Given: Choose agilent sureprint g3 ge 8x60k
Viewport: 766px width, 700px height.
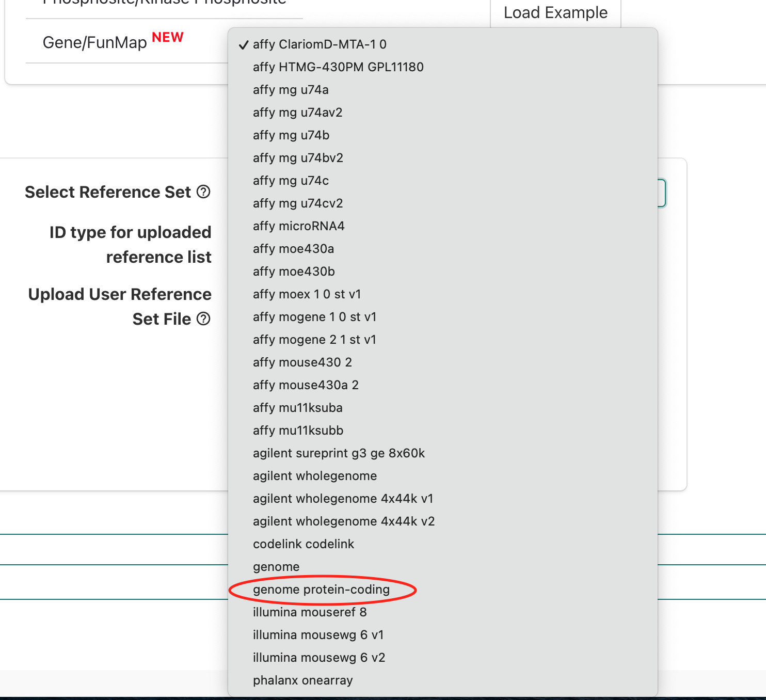Looking at the screenshot, I should [x=339, y=453].
